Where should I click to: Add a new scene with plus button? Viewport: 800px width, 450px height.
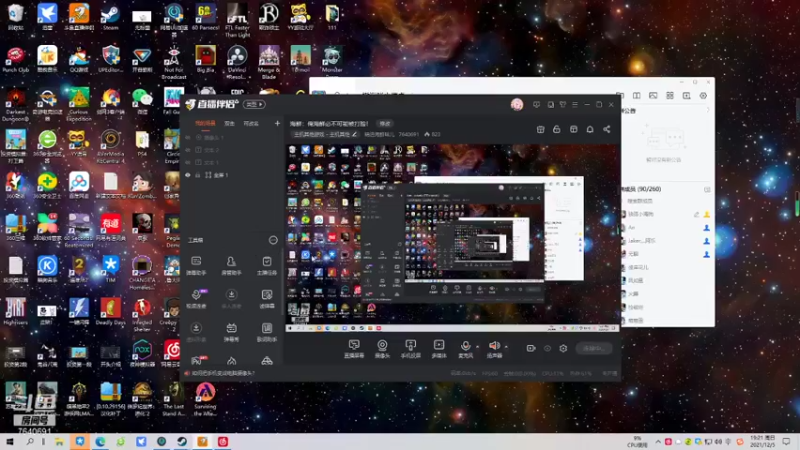point(277,123)
